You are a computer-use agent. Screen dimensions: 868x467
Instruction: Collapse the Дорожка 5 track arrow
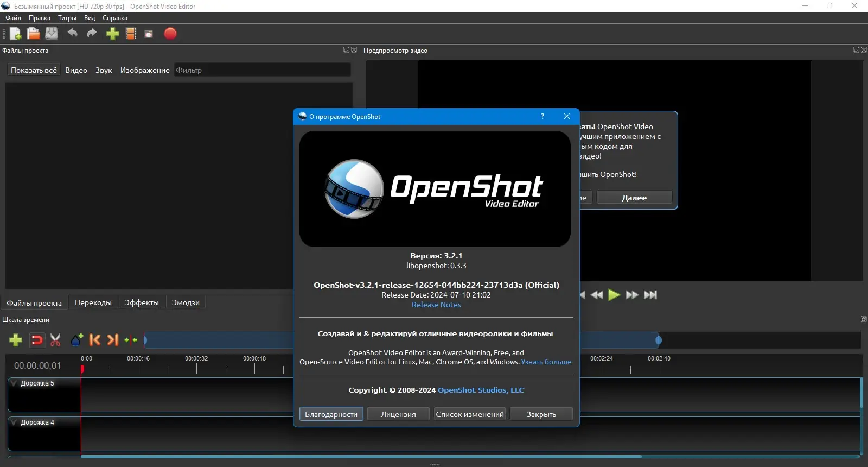[14, 383]
